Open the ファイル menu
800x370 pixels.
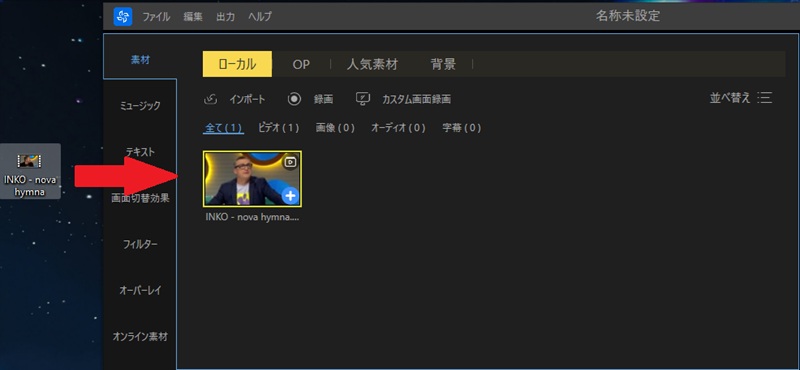click(x=156, y=16)
